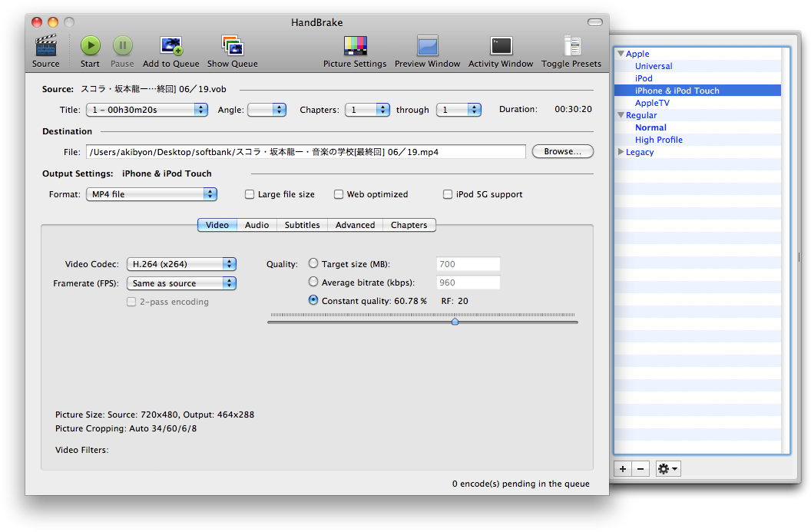
Task: Click the destination File path field
Action: [306, 152]
